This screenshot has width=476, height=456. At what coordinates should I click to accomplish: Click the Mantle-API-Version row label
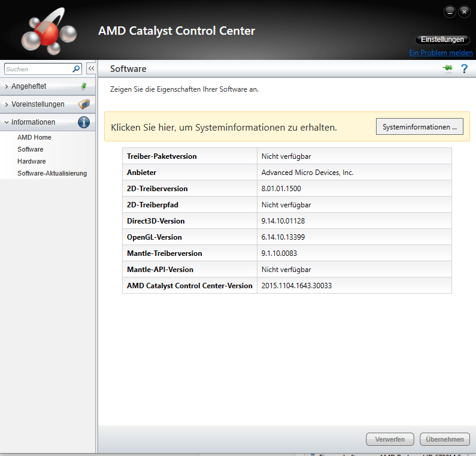(x=160, y=270)
